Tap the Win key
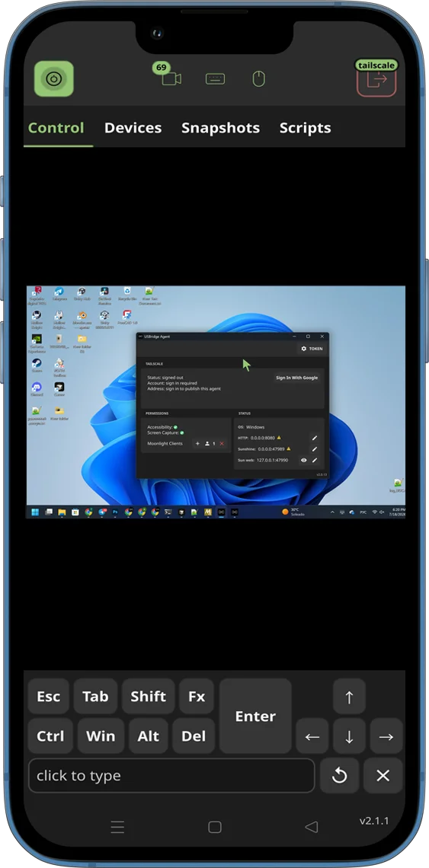Image resolution: width=429 pixels, height=868 pixels. pyautogui.click(x=101, y=736)
